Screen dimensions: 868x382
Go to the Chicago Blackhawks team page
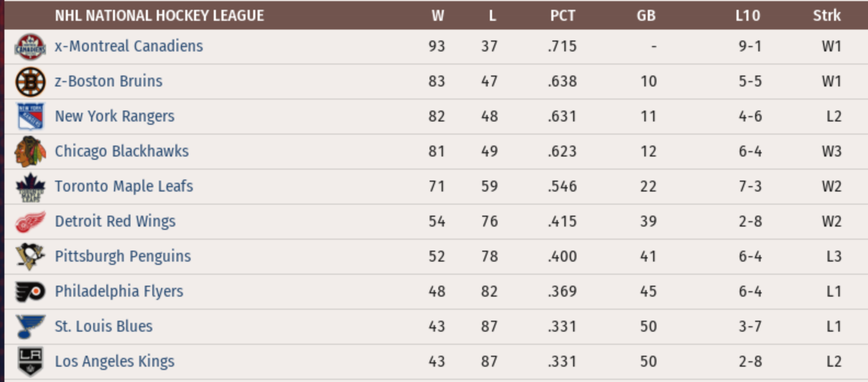click(x=122, y=151)
